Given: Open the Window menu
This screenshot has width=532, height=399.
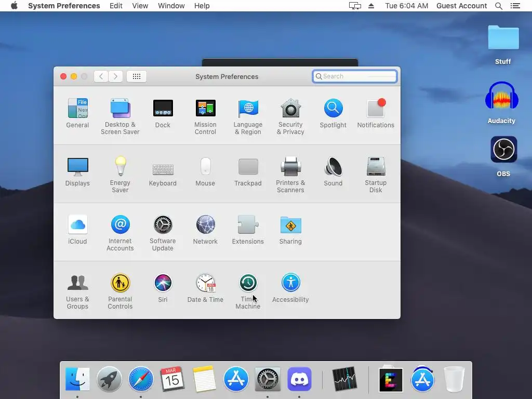Looking at the screenshot, I should [171, 6].
